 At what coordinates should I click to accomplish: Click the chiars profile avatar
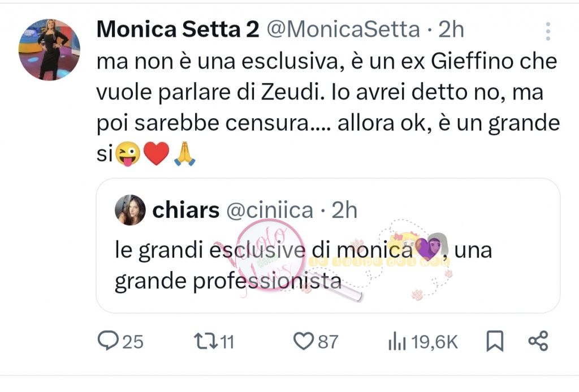point(130,211)
